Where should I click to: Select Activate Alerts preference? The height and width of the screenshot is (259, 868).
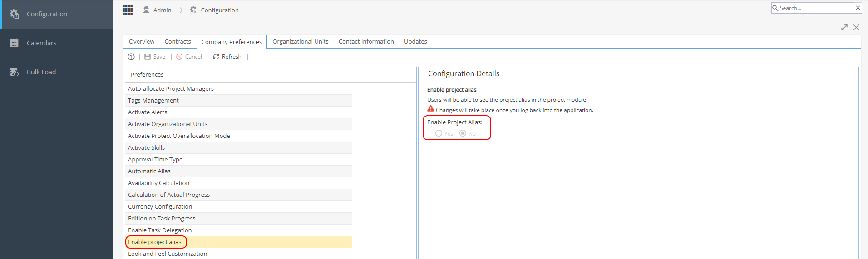coord(239,112)
